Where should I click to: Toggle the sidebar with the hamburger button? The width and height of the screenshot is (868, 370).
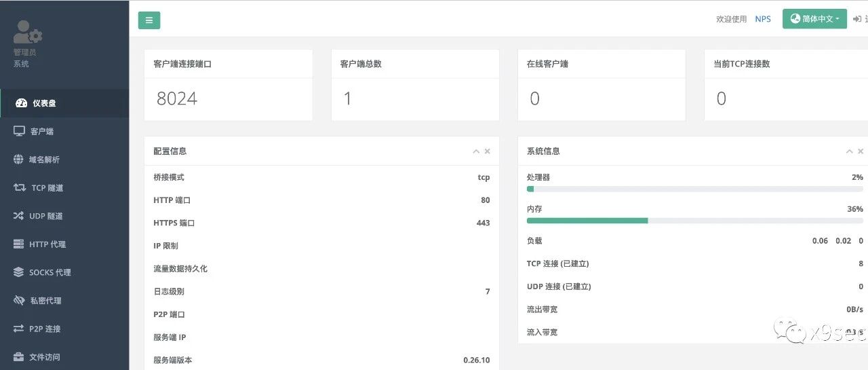(149, 20)
